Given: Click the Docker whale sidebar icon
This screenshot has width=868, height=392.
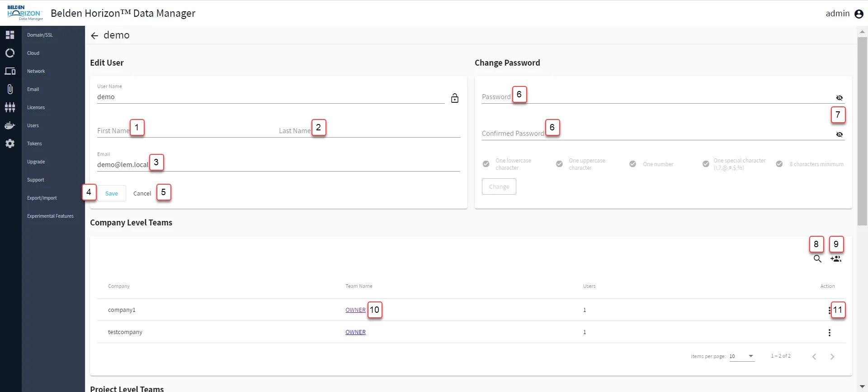Looking at the screenshot, I should [10, 125].
